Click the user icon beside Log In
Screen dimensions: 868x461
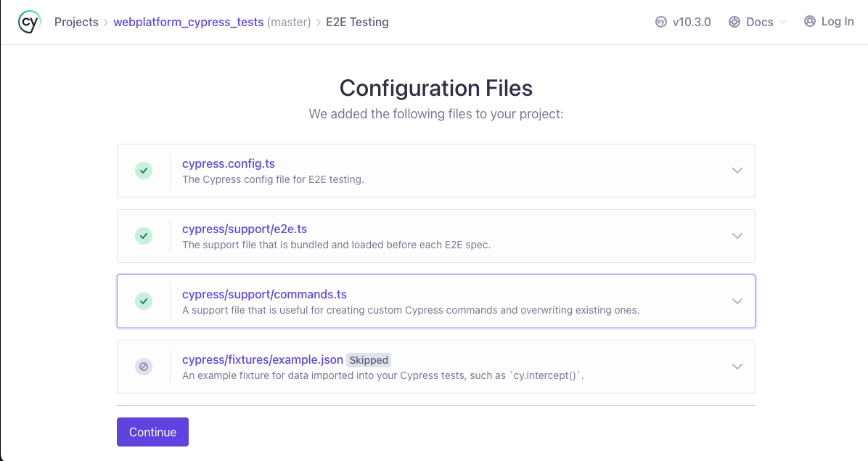(809, 21)
